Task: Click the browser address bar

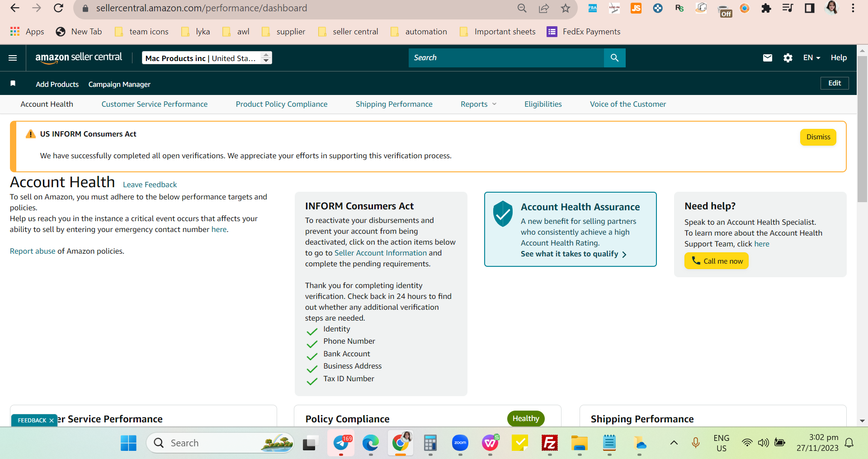Action: pos(298,8)
